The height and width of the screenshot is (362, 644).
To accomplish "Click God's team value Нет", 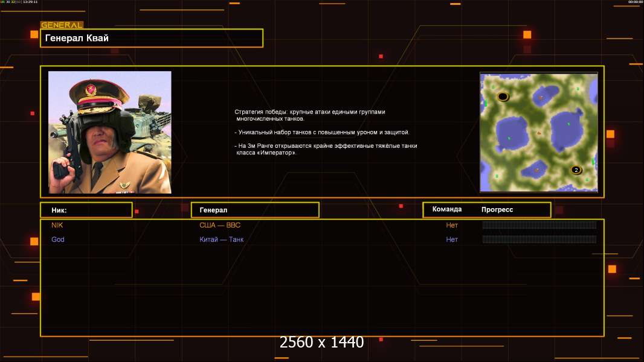I will click(452, 240).
